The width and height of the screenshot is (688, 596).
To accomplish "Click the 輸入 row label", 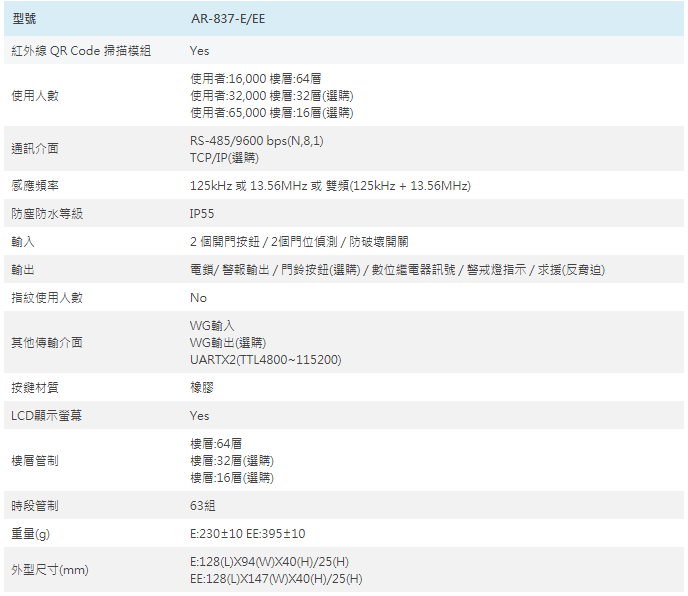I will click(23, 242).
